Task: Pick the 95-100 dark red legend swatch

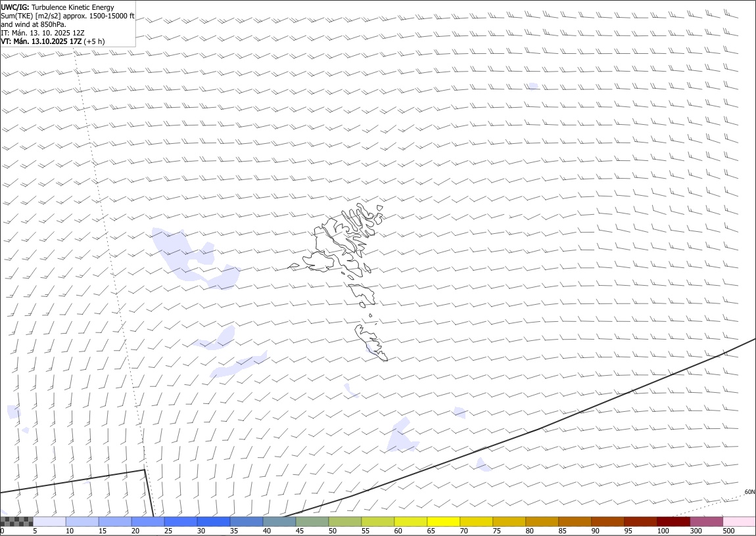Action: pos(640,522)
